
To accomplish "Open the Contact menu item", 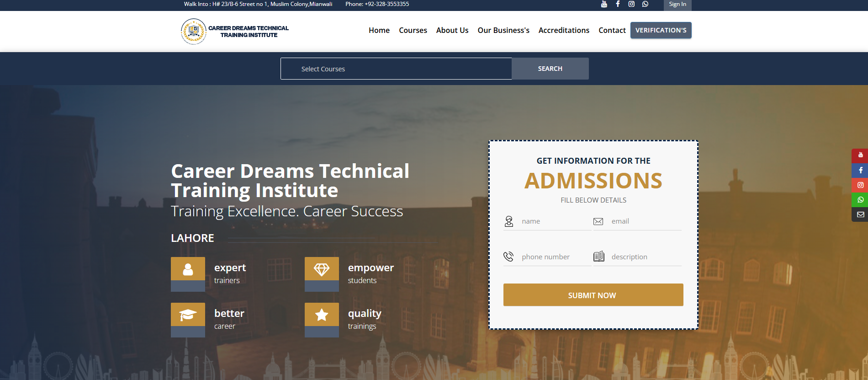I will pos(612,30).
